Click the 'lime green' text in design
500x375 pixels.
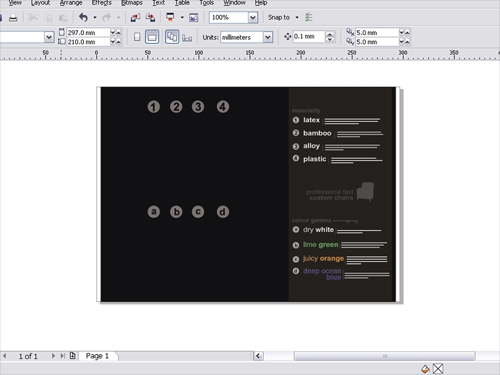tap(321, 245)
